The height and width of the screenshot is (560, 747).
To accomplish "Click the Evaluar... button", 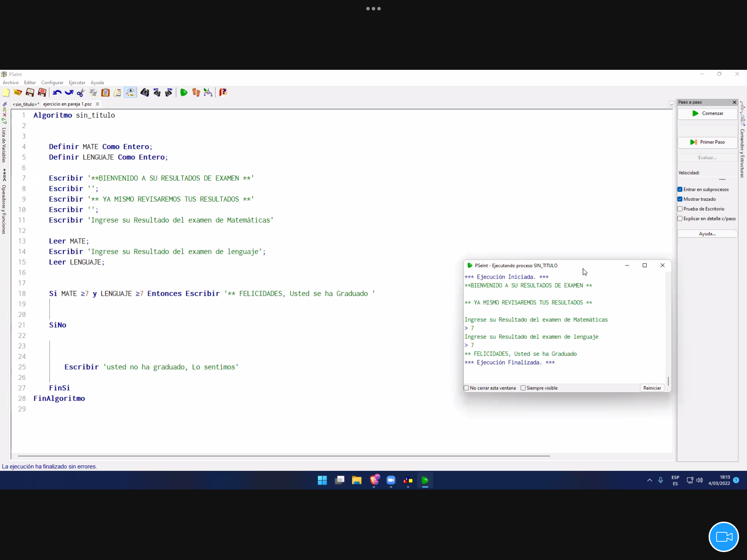I will coord(708,158).
